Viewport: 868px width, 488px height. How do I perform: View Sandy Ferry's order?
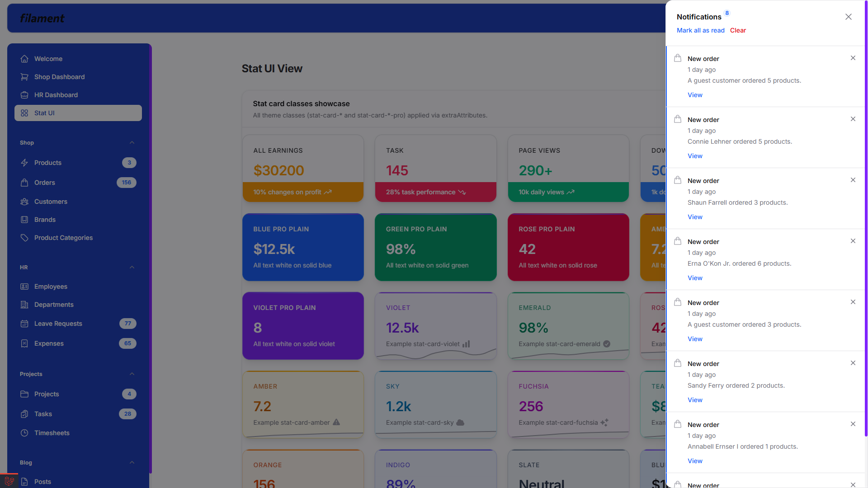(695, 400)
